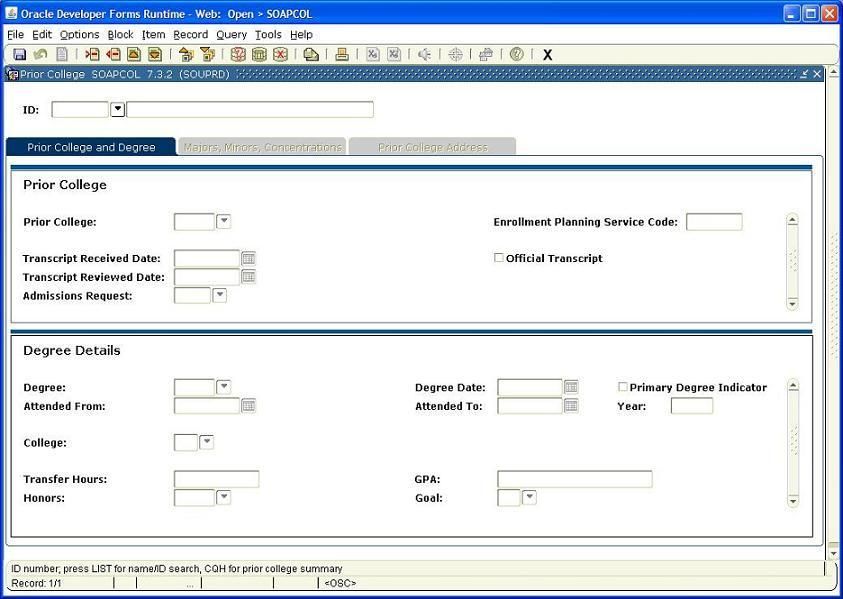Open calendar for Attended To
843x599 pixels.
click(571, 406)
